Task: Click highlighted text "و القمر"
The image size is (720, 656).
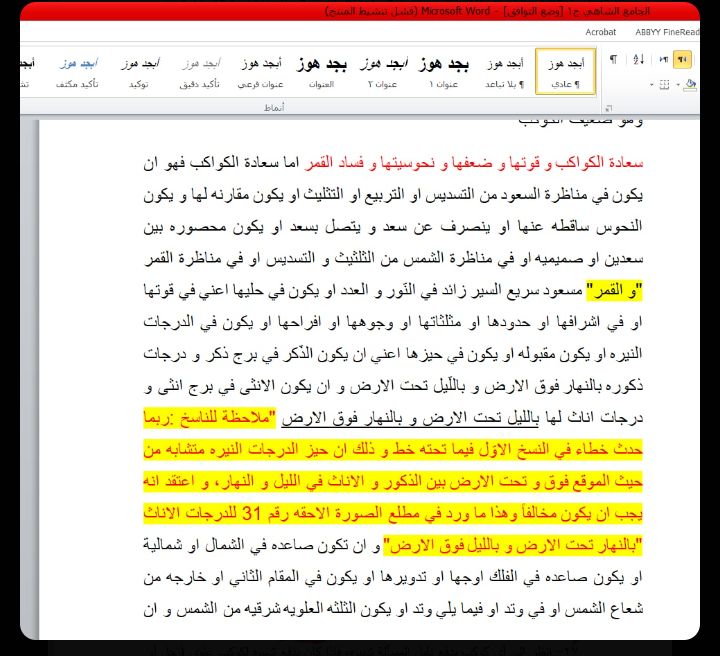Action: click(x=614, y=291)
